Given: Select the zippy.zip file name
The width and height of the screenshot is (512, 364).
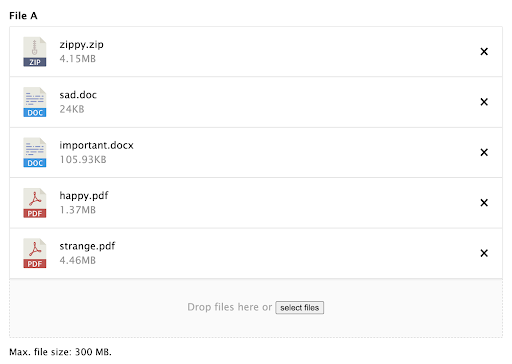Looking at the screenshot, I should point(81,45).
